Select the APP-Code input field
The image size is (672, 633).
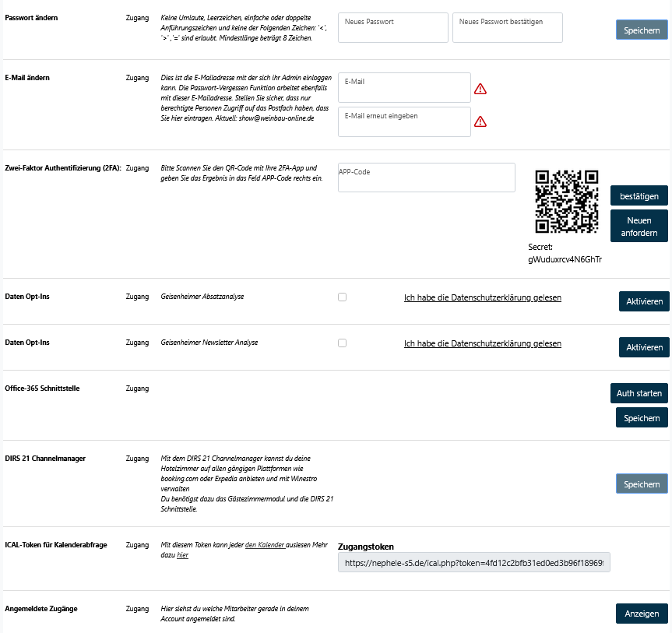(426, 178)
